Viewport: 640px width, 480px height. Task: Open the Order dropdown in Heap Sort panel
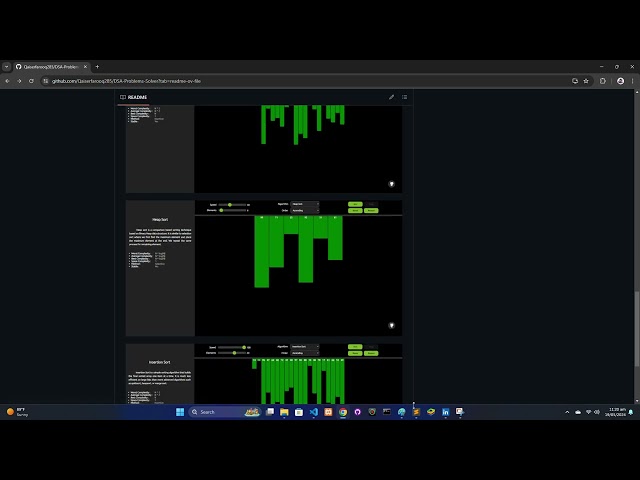point(304,210)
